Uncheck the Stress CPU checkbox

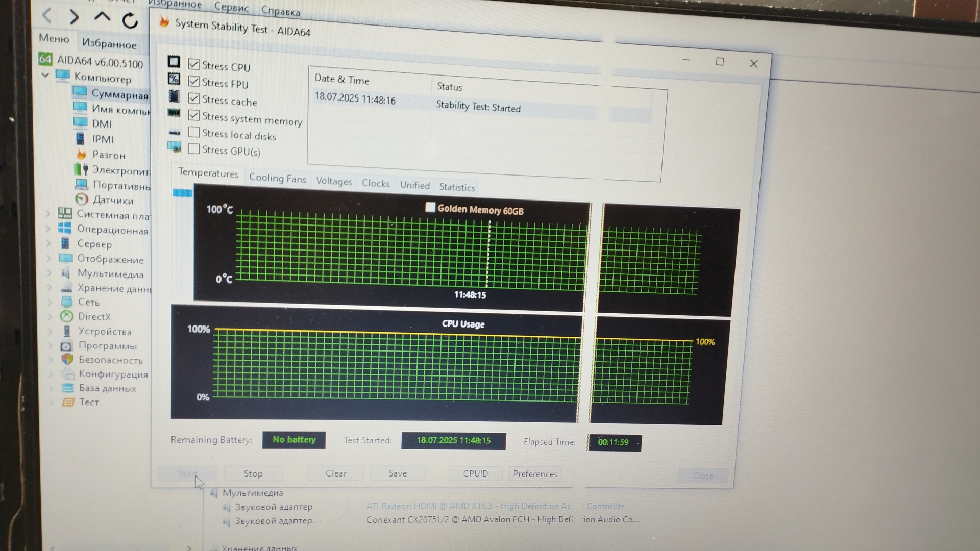pyautogui.click(x=193, y=64)
